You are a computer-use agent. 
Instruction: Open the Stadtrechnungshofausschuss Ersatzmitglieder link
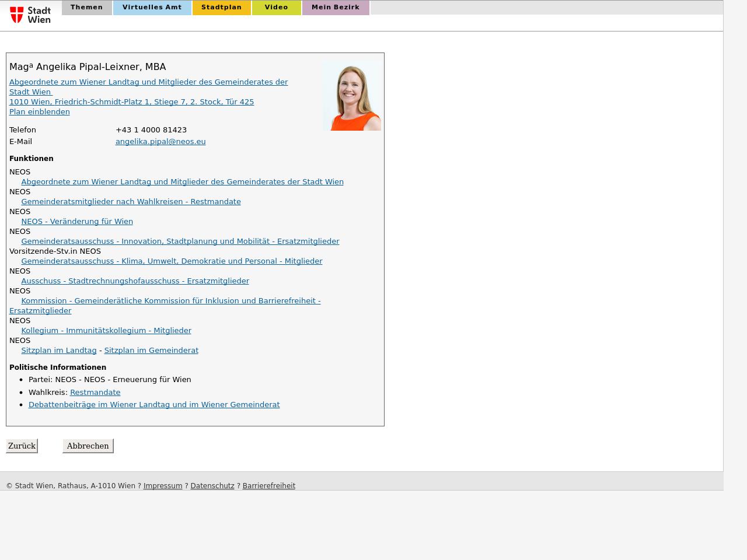pos(135,281)
